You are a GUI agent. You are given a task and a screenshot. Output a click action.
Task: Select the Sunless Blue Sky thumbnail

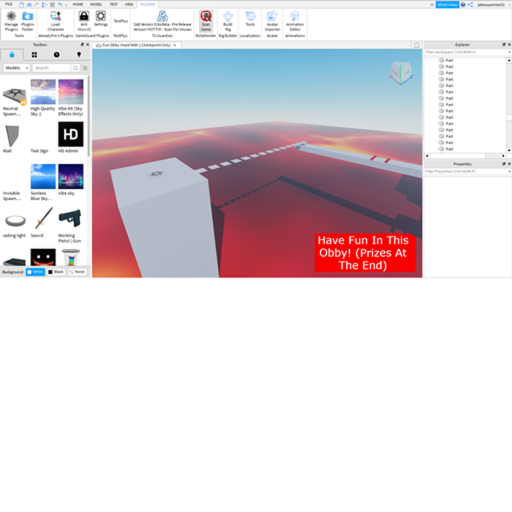click(43, 176)
